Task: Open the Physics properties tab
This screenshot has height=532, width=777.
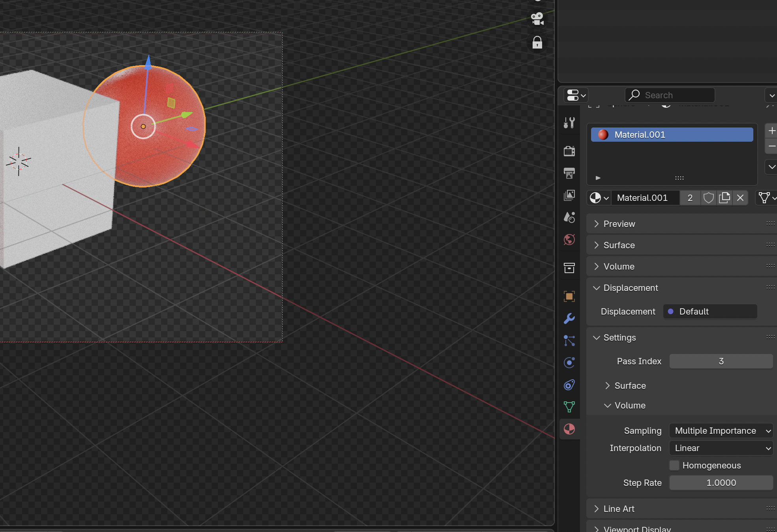Action: (569, 363)
